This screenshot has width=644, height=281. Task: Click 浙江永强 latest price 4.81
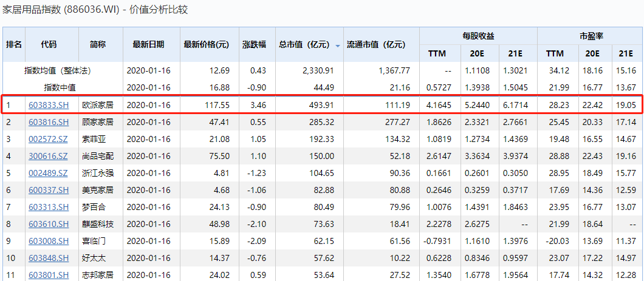(x=222, y=173)
